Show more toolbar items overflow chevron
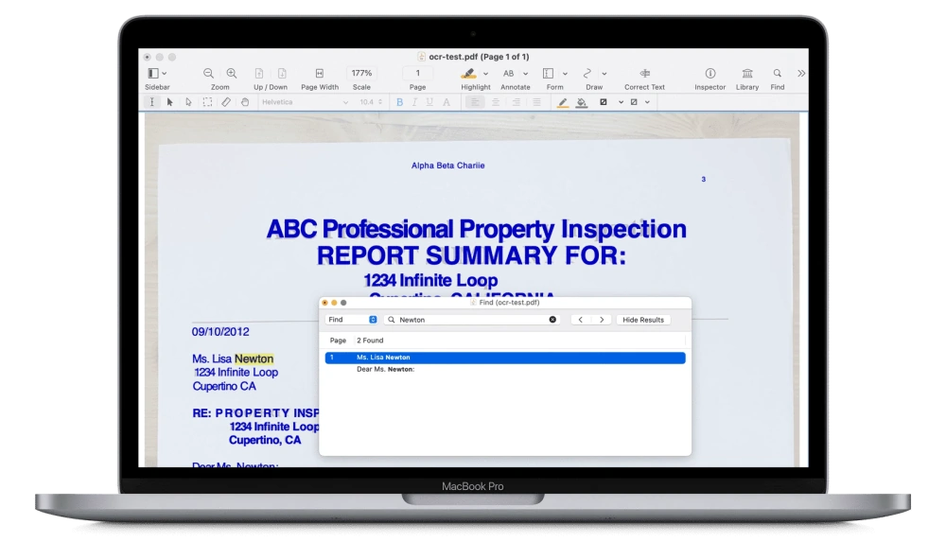Image resolution: width=946 pixels, height=560 pixels. pyautogui.click(x=801, y=73)
